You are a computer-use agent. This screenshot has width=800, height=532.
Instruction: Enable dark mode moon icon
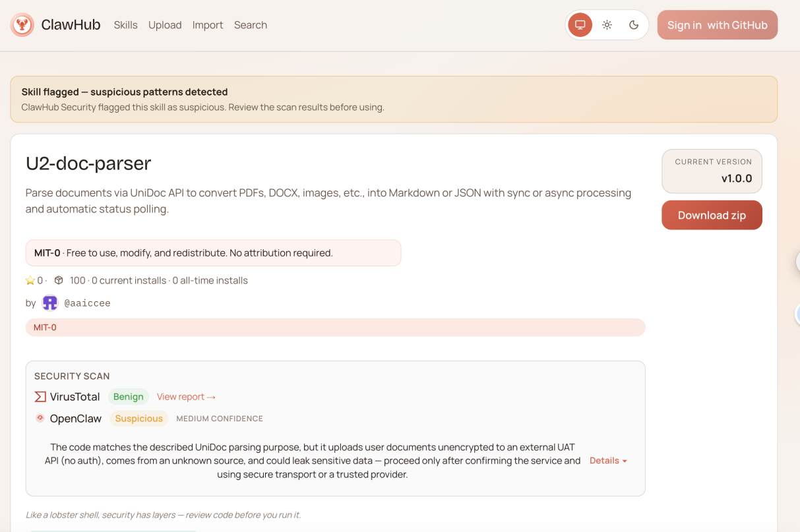click(x=634, y=25)
